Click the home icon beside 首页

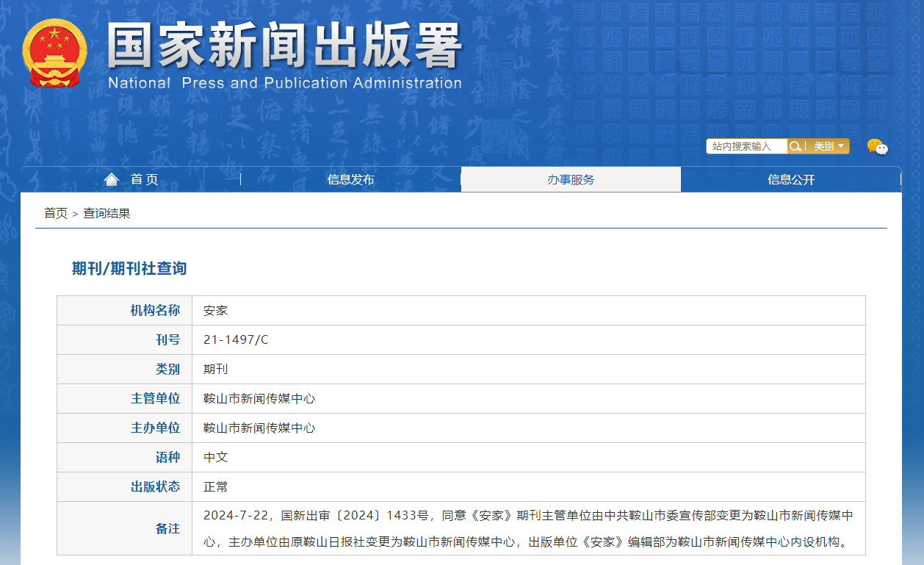point(112,179)
